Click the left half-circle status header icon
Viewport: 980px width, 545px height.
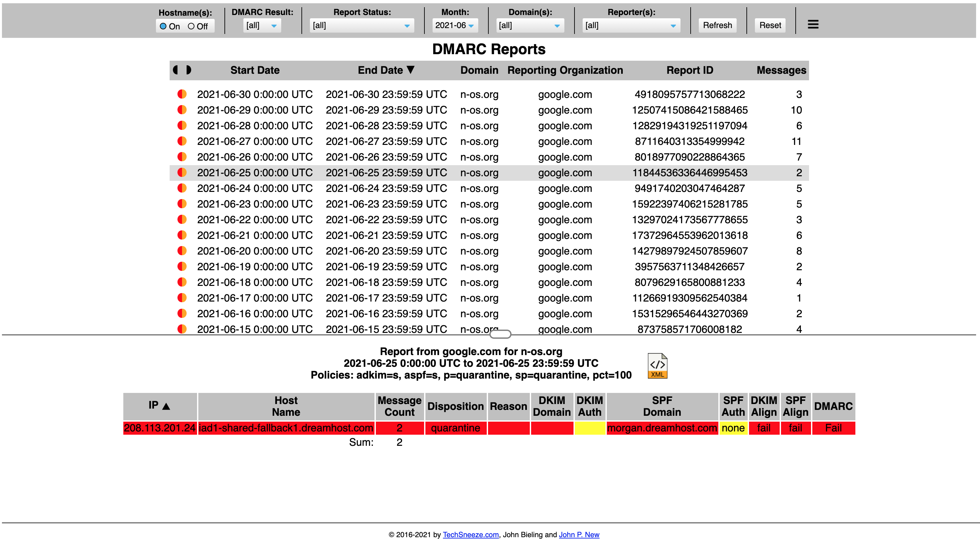[176, 70]
